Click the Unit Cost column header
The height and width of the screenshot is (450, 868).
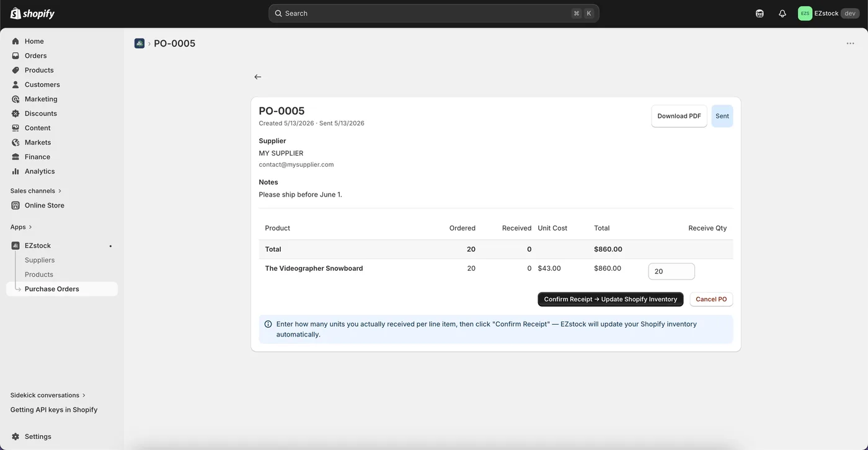[x=552, y=228]
